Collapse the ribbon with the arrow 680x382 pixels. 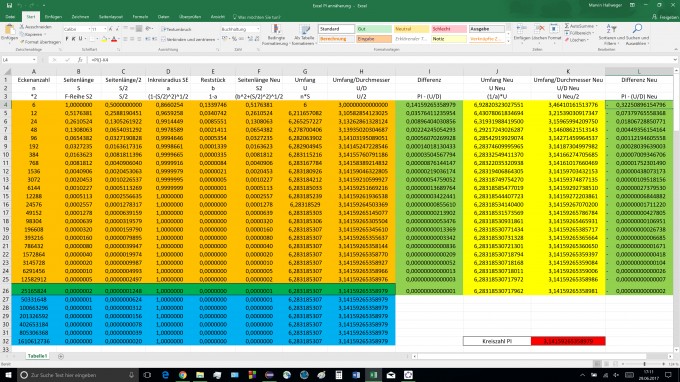[x=675, y=49]
